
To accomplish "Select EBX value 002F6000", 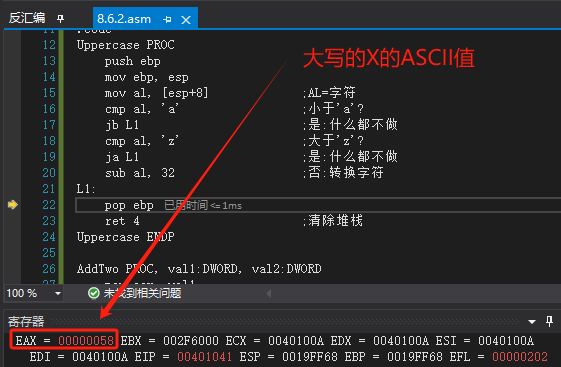I will click(191, 341).
